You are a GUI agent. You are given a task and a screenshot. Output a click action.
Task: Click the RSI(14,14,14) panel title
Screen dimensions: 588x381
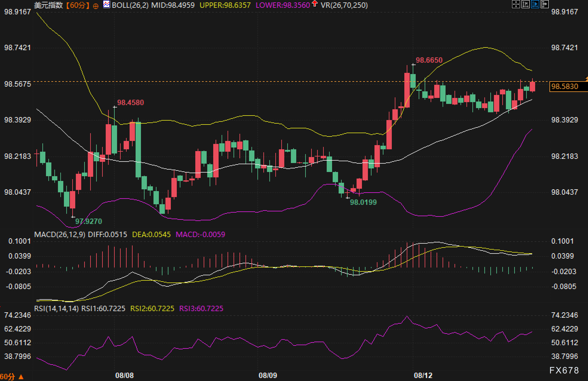coord(56,308)
